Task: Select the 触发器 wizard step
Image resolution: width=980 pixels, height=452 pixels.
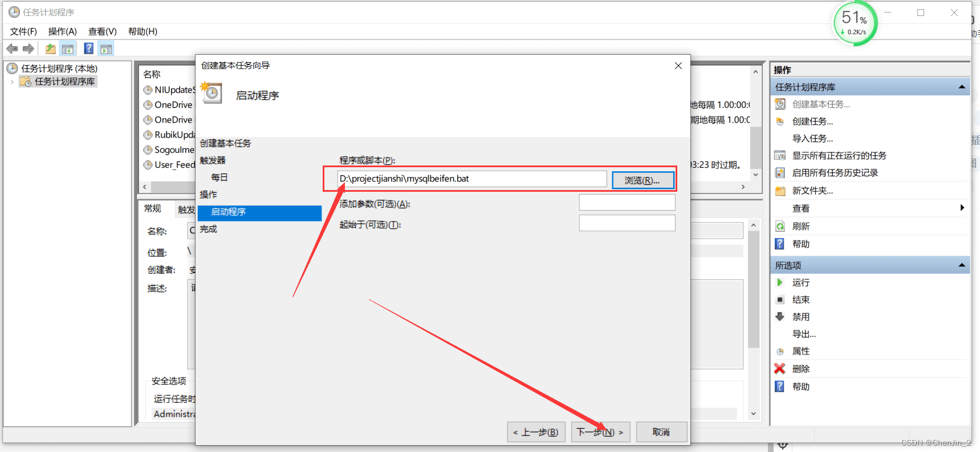Action: point(213,160)
